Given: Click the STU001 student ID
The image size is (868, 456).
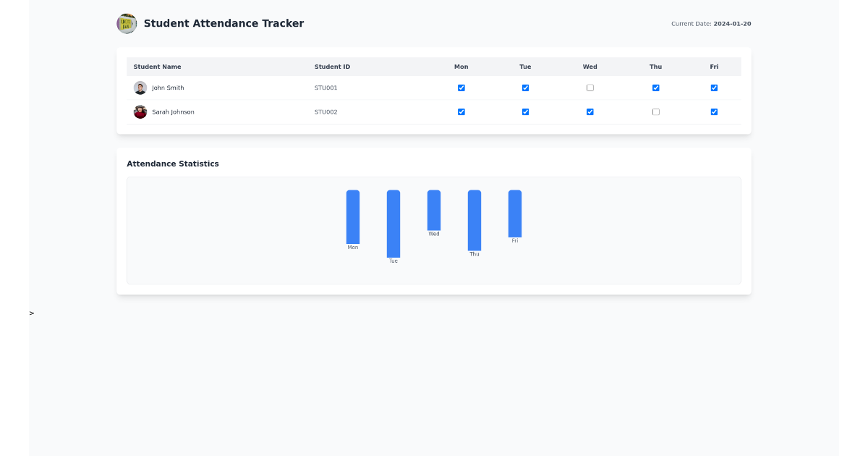Looking at the screenshot, I should tap(325, 88).
